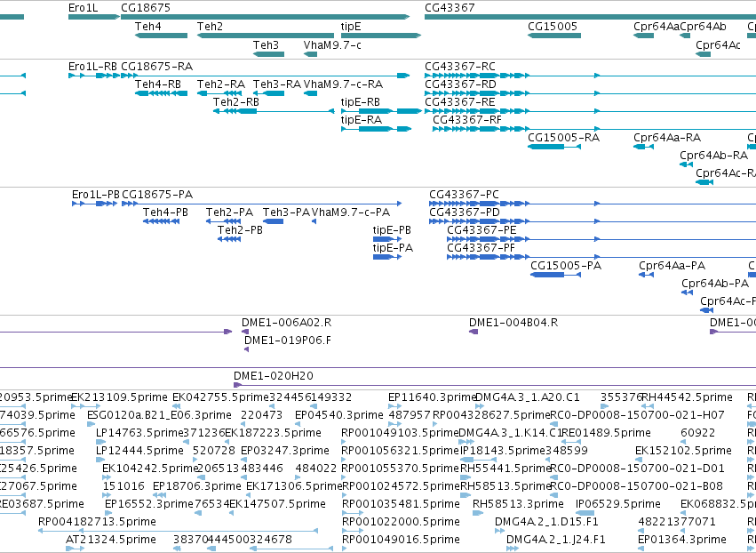Open the Cpr64Ab-PA protein label
The image size is (756, 553).
[715, 284]
